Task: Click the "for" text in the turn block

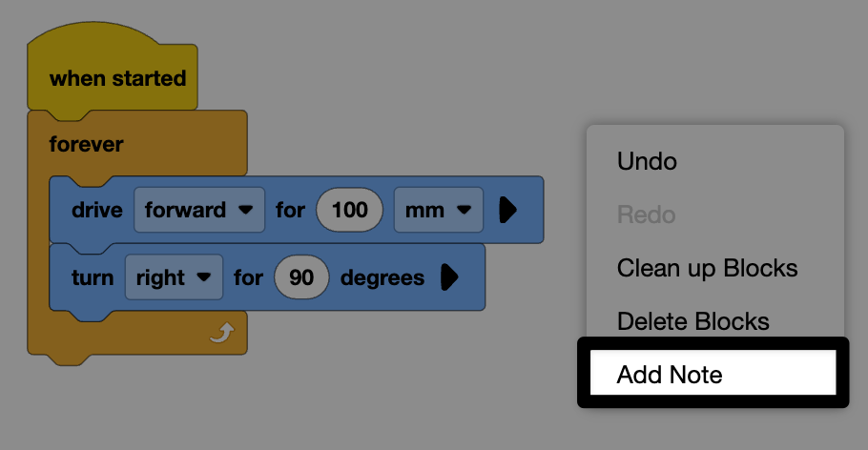Action: 248,277
